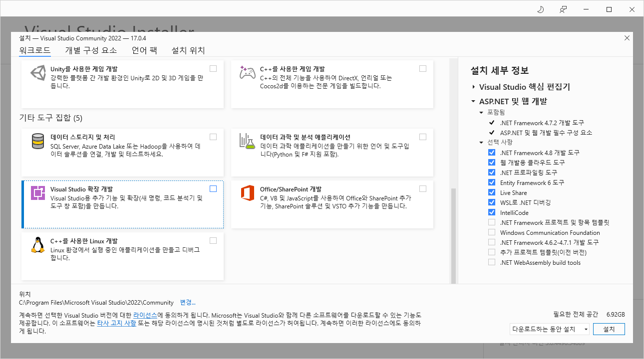Check Windows Communication Foundation option
This screenshot has width=644, height=359.
(x=492, y=232)
